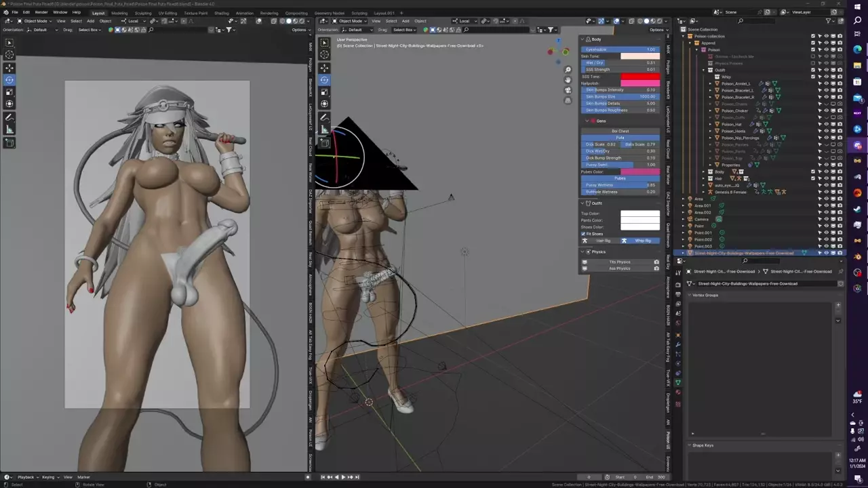Open the Object Mode dropdown in left viewport
Screen dimensions: 868x488
35,21
